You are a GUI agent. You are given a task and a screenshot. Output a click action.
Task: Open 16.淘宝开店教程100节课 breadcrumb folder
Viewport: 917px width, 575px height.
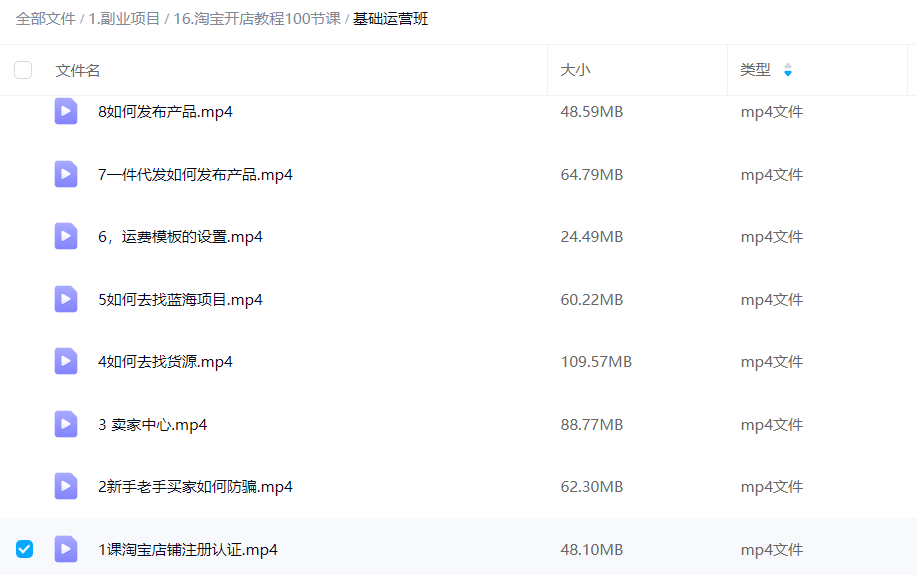(x=256, y=18)
